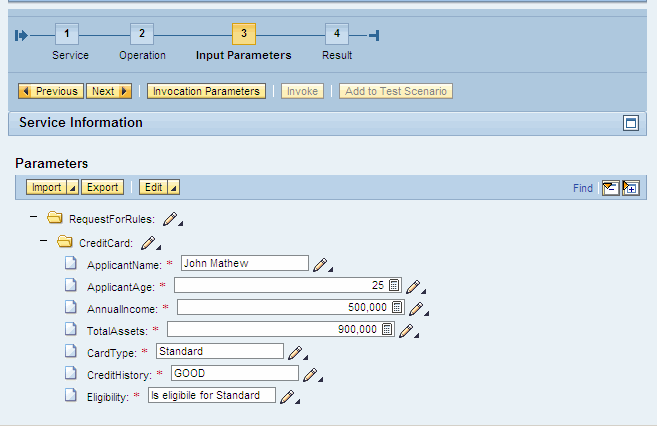Open calculator icon in ApplicantAge field
This screenshot has width=657, height=426.
click(394, 286)
